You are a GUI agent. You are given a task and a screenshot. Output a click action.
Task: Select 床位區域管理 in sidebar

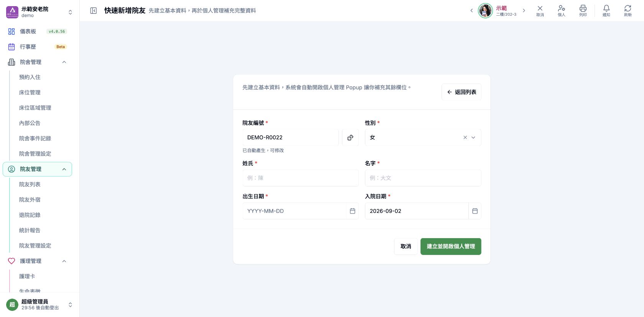coord(35,108)
